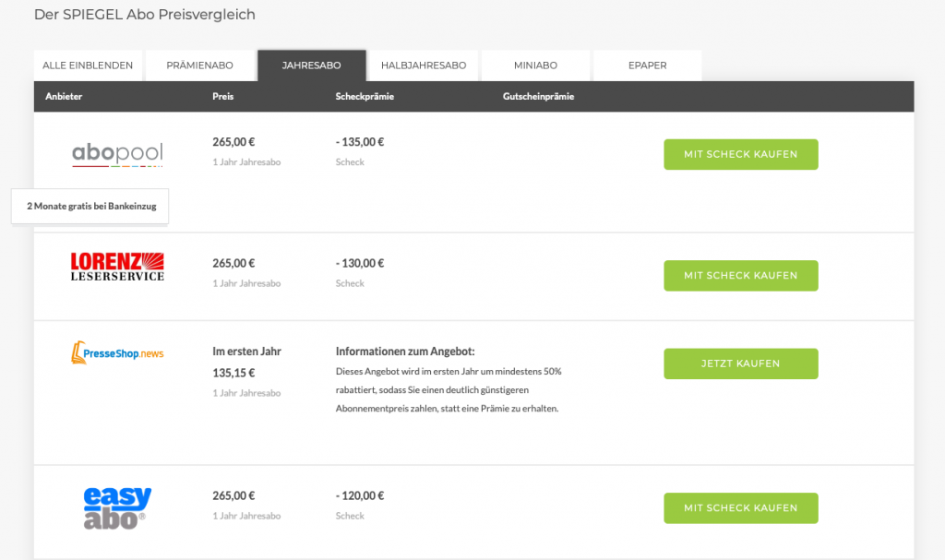Click MIT SCHECK KAUFEN for easy abo
Image resolution: width=945 pixels, height=560 pixels.
point(741,508)
